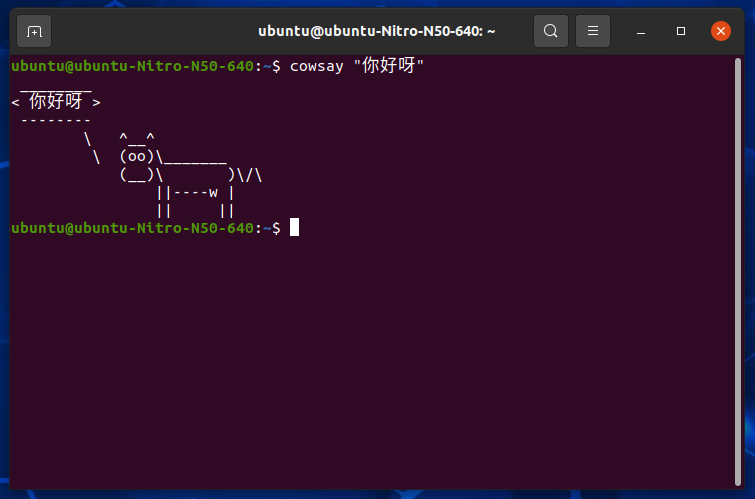Open a new terminal tab
Screen dimensions: 755x499
[34, 31]
